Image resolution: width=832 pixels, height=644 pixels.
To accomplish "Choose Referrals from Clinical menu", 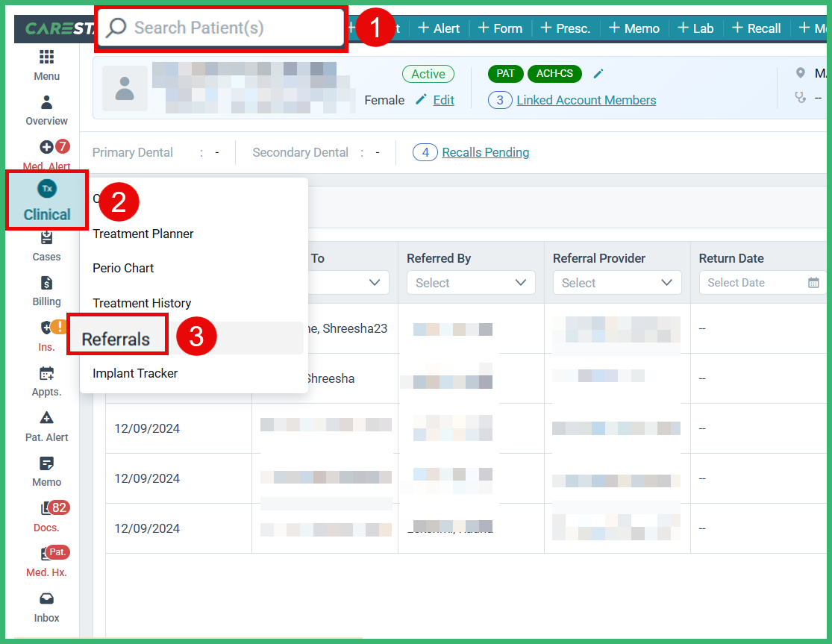I will (x=116, y=339).
